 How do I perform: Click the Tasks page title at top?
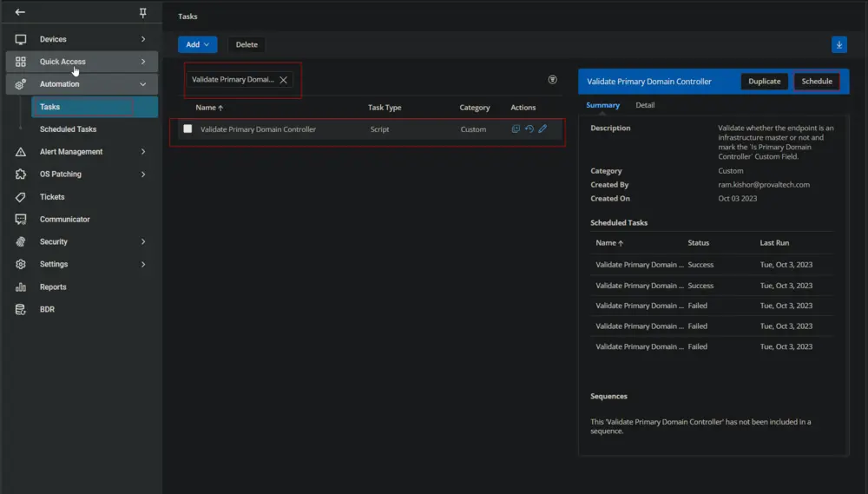coord(187,16)
